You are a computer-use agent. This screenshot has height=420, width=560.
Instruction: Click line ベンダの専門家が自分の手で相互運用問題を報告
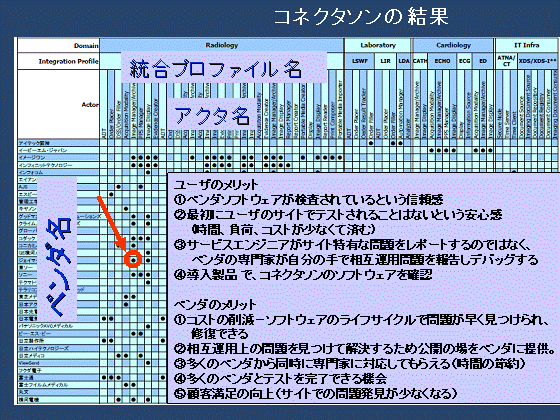(365, 259)
